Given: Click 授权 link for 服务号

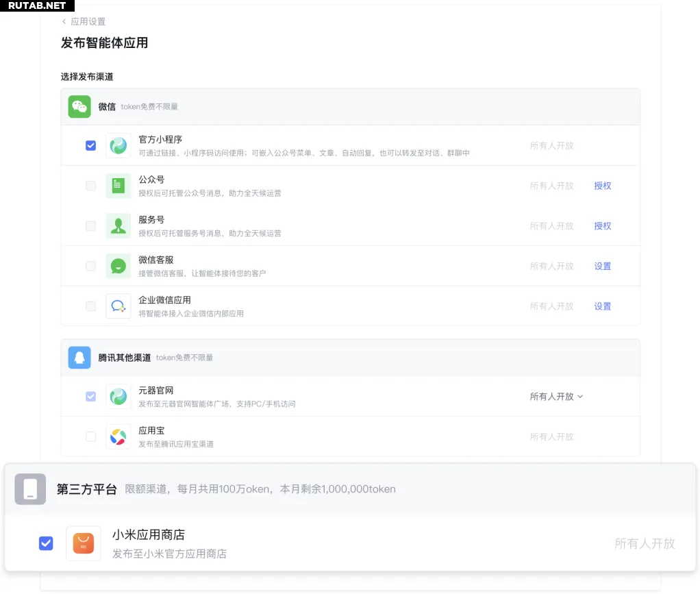Looking at the screenshot, I should (603, 226).
